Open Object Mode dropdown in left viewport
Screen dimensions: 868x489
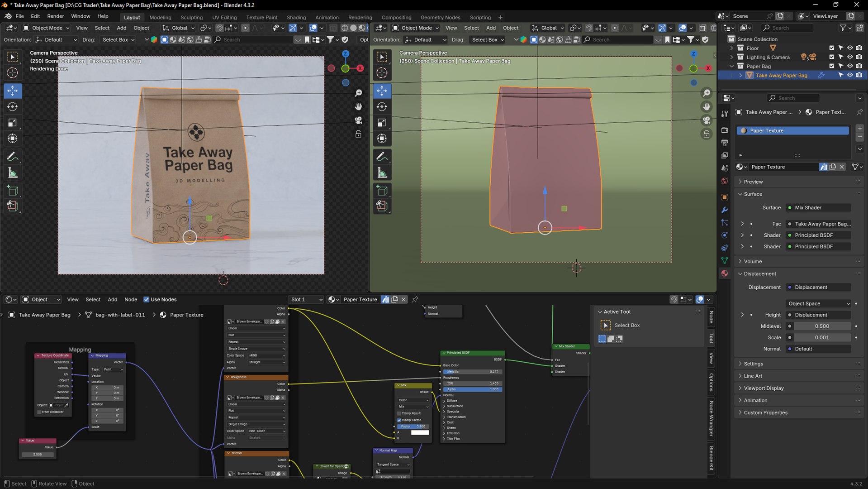pos(46,28)
